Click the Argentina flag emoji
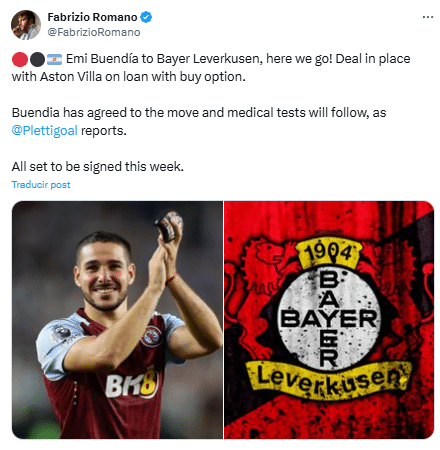 (54, 59)
